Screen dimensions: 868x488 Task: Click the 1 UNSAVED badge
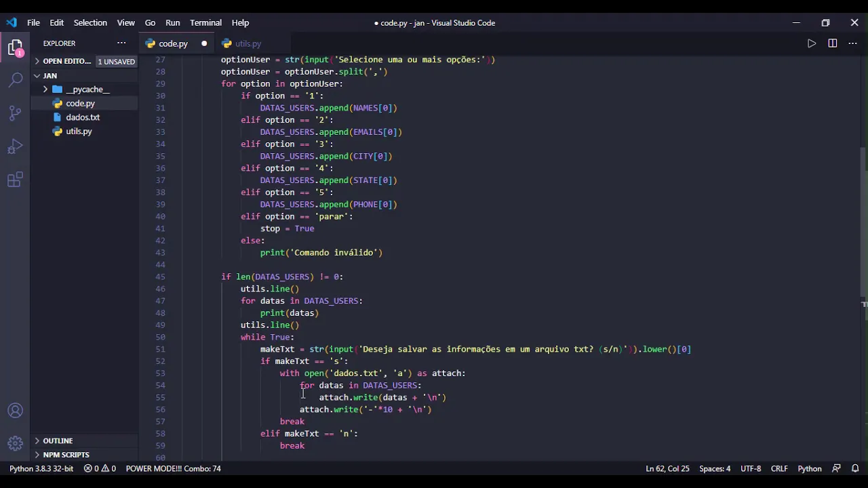[x=116, y=62]
